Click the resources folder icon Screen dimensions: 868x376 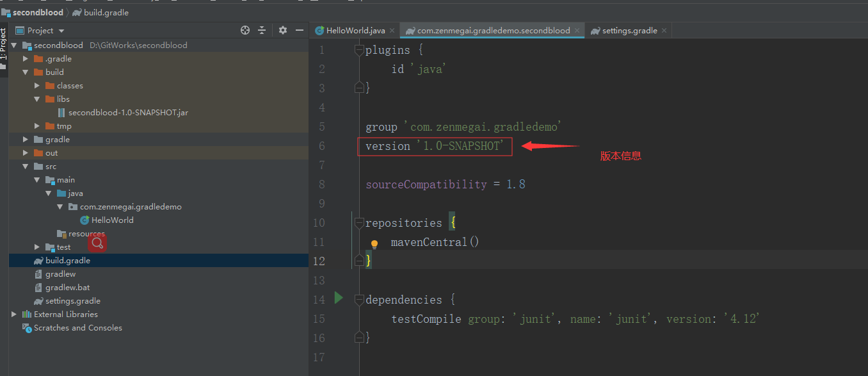pos(61,234)
